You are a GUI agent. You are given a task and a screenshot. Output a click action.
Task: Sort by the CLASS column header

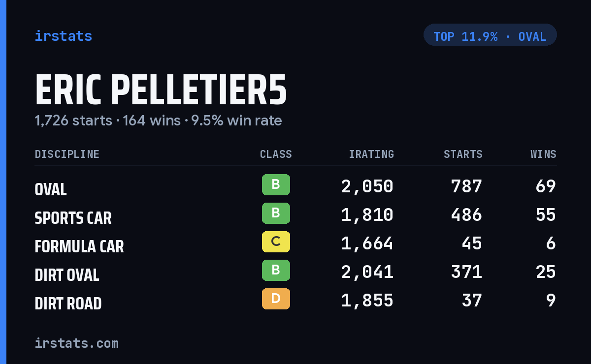pyautogui.click(x=276, y=154)
